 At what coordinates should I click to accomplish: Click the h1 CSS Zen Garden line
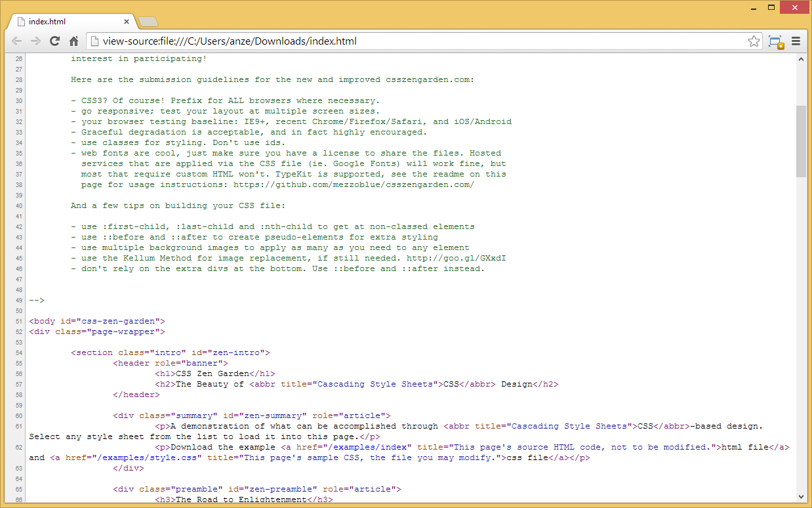click(215, 374)
